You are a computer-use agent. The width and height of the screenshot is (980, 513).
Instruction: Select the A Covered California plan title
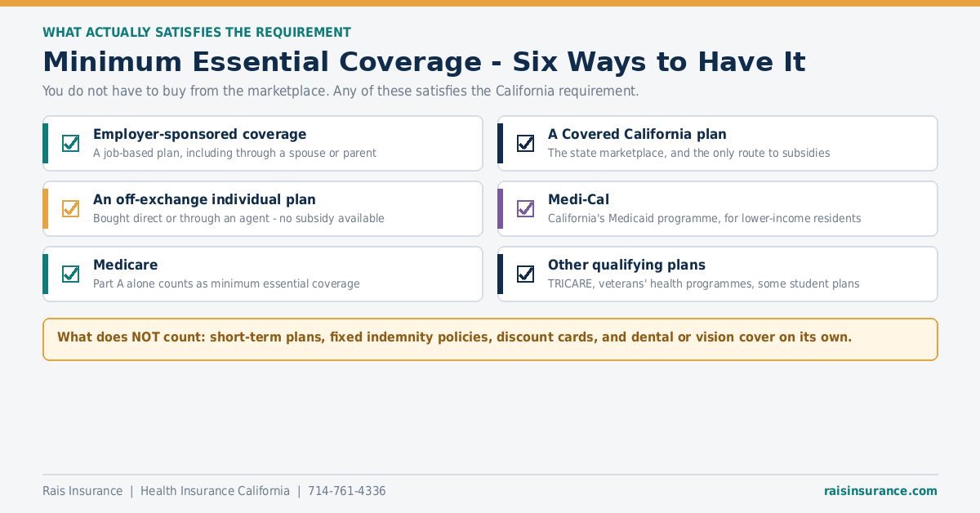(637, 134)
